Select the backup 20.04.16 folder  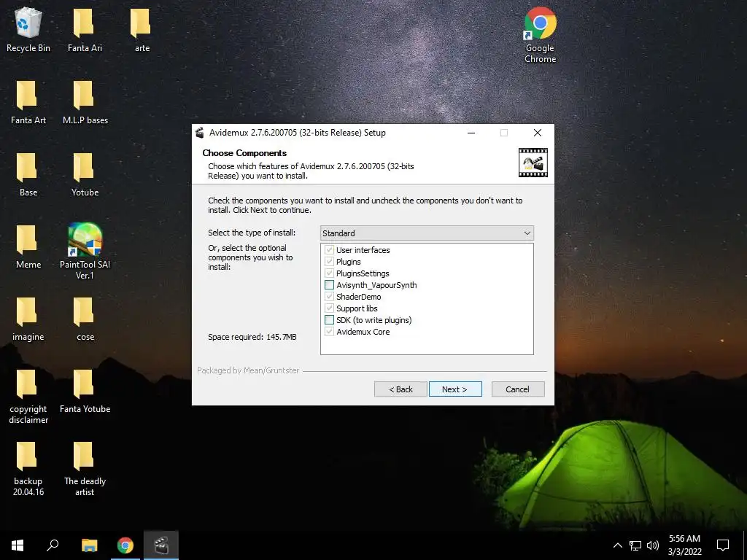(x=28, y=470)
